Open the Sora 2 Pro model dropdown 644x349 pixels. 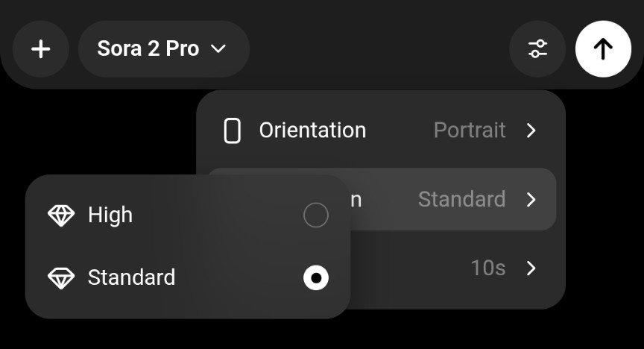[x=162, y=49]
